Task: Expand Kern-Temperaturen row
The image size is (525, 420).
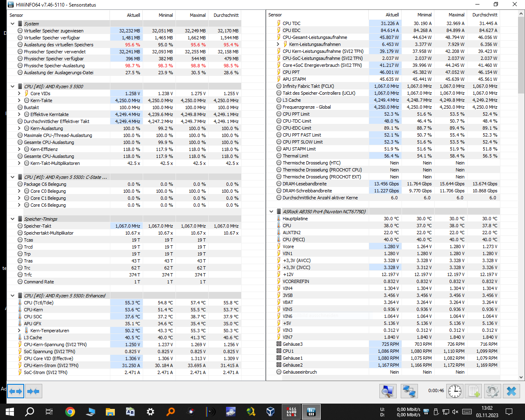Action: (19, 331)
